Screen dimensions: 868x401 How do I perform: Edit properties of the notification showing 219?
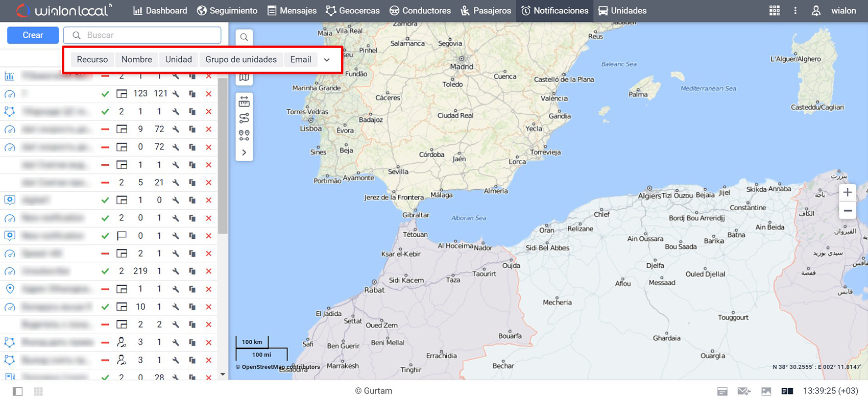[x=176, y=271]
